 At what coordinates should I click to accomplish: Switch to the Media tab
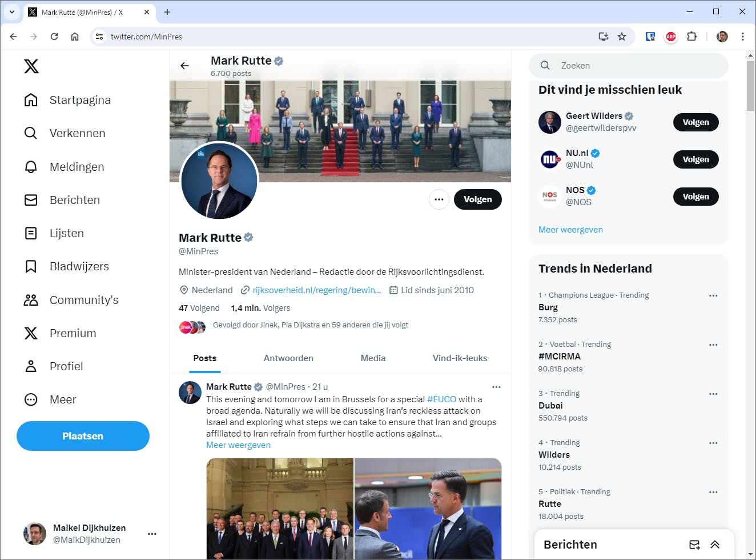[x=373, y=358]
